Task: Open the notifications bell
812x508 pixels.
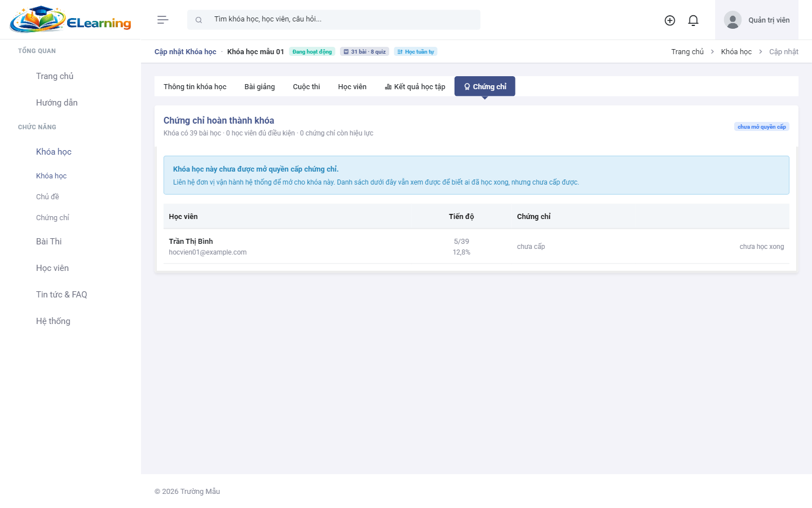Action: (694, 20)
